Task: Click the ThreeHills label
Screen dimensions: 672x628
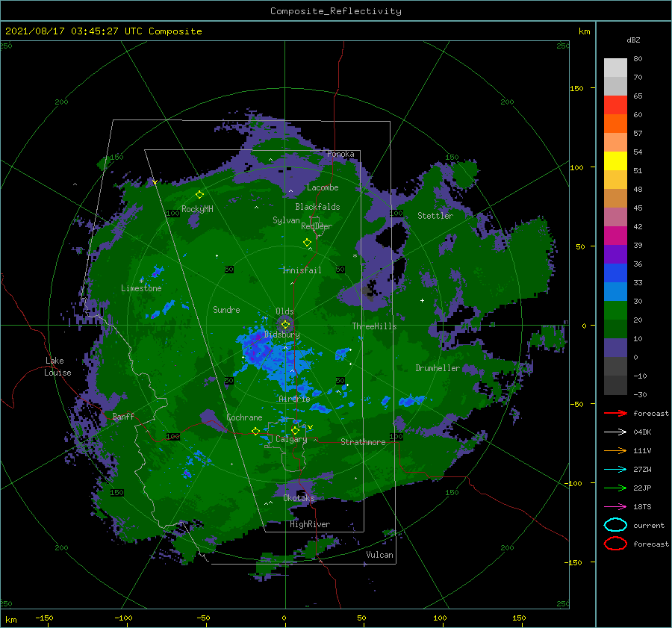Action: [x=374, y=326]
